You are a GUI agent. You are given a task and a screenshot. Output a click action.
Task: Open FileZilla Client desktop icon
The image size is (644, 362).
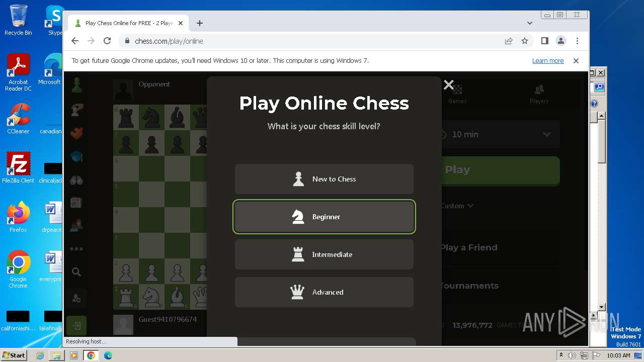tap(18, 167)
